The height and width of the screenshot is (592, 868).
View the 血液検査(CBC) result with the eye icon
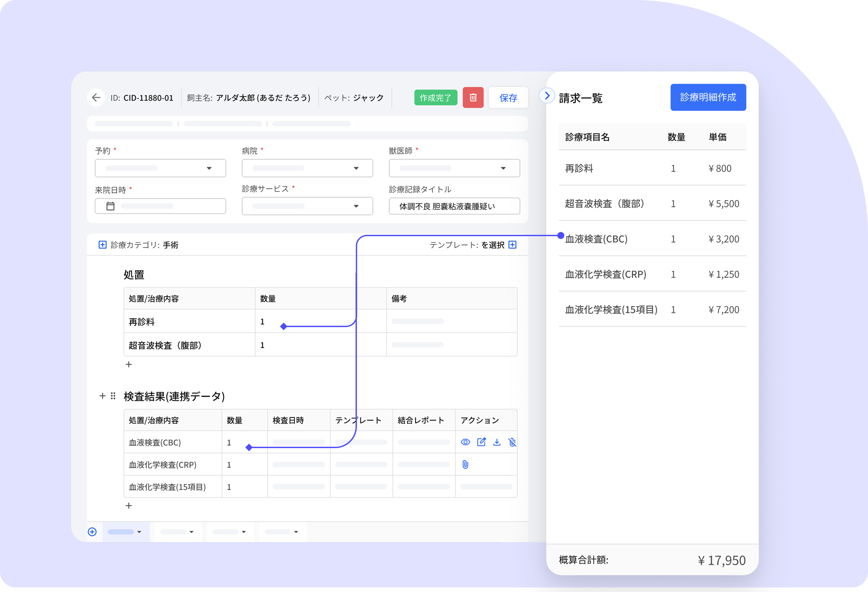point(465,442)
